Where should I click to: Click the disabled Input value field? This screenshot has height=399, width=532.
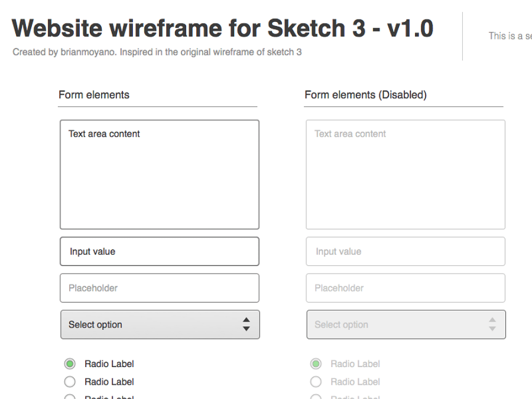405,251
